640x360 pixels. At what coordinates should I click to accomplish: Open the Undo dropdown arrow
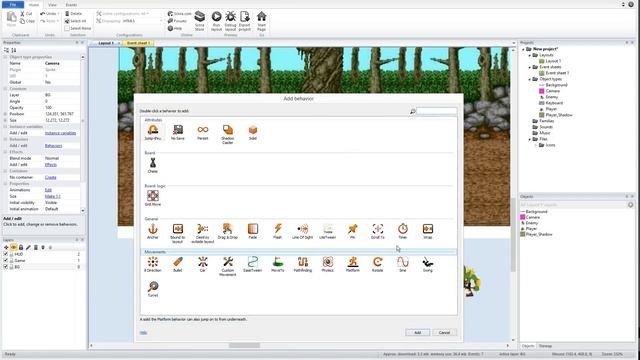[58, 13]
